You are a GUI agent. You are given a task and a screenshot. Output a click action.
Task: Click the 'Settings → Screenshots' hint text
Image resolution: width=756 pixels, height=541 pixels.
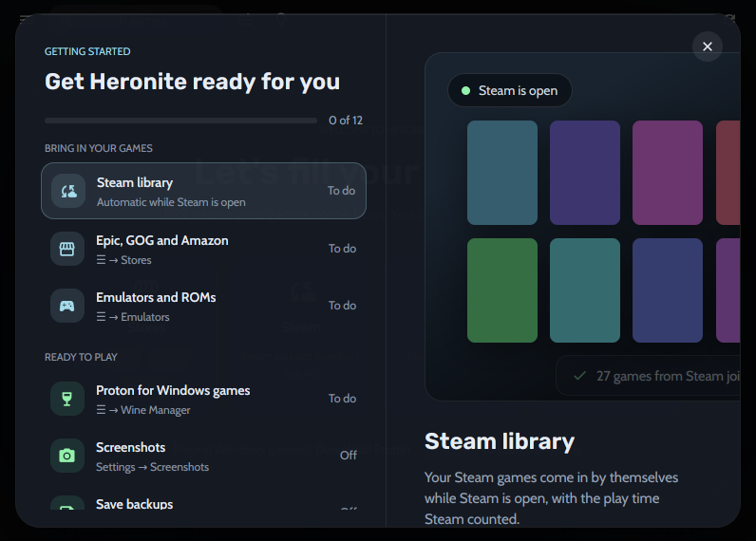tap(152, 467)
